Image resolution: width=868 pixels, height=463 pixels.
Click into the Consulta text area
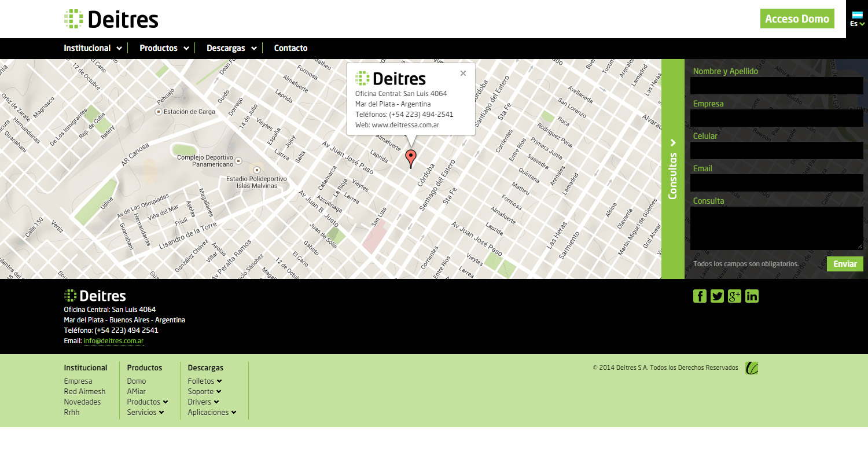pyautogui.click(x=777, y=228)
